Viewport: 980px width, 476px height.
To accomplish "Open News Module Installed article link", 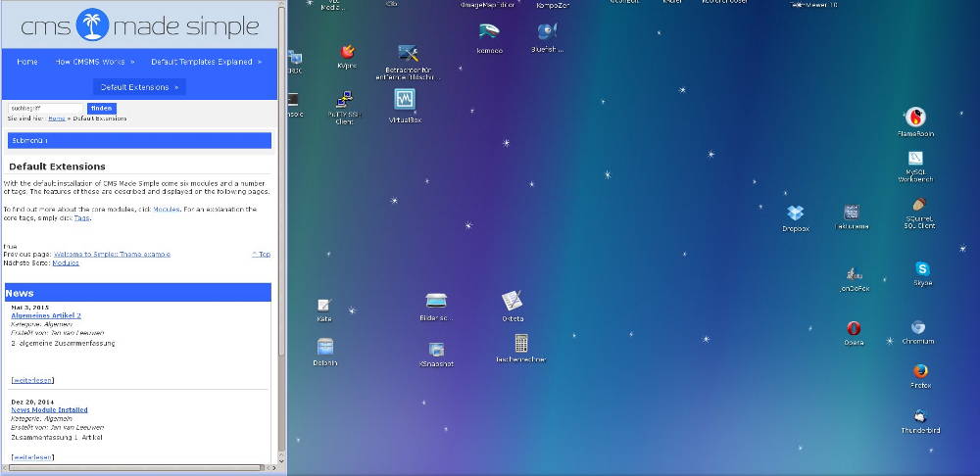I will [49, 410].
